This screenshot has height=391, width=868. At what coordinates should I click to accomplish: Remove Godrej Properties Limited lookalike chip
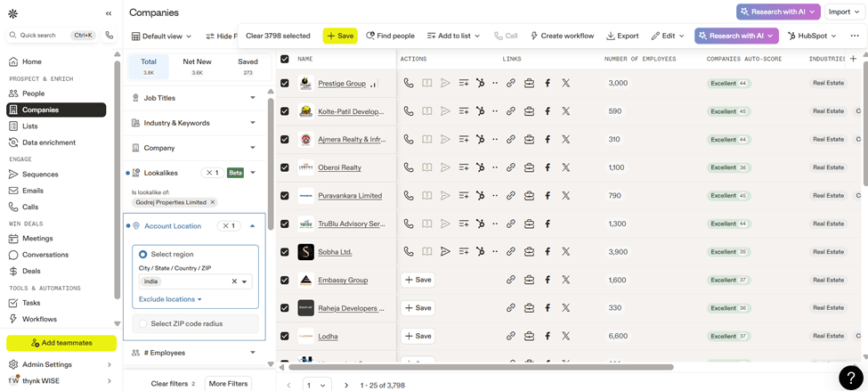pos(213,202)
